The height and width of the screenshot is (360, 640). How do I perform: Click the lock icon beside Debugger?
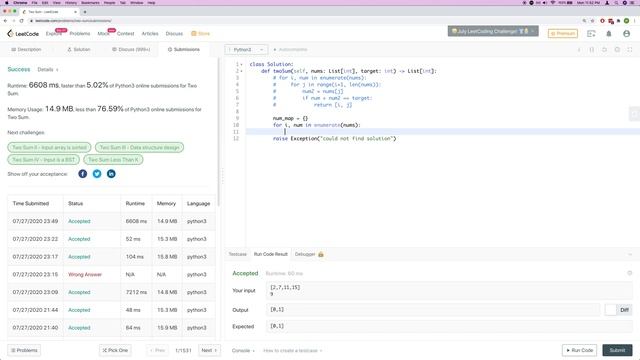point(321,254)
